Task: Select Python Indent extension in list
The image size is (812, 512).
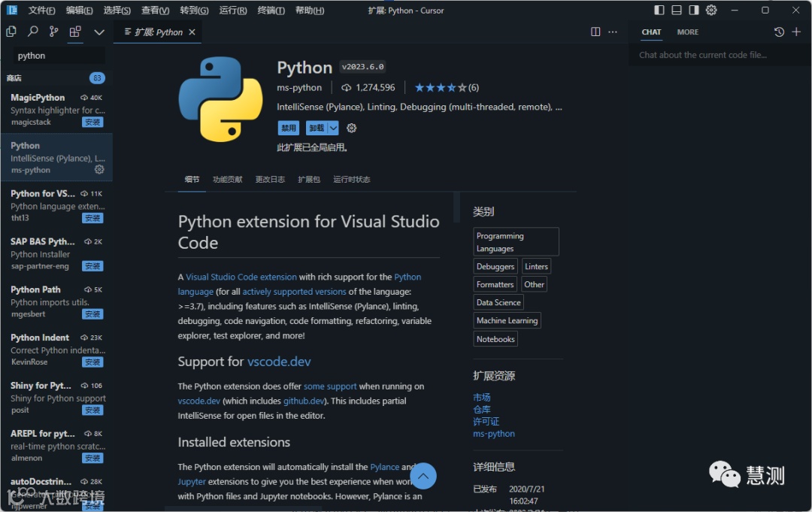Action: click(x=56, y=350)
